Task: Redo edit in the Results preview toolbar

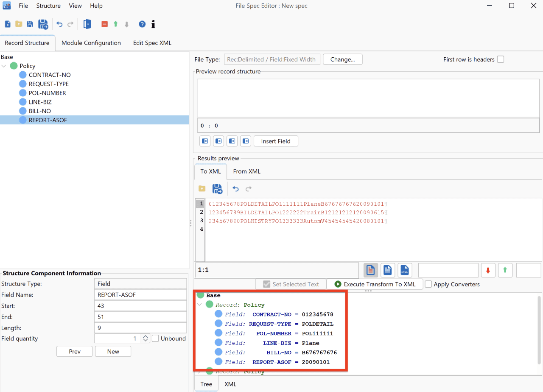Action: pyautogui.click(x=249, y=189)
